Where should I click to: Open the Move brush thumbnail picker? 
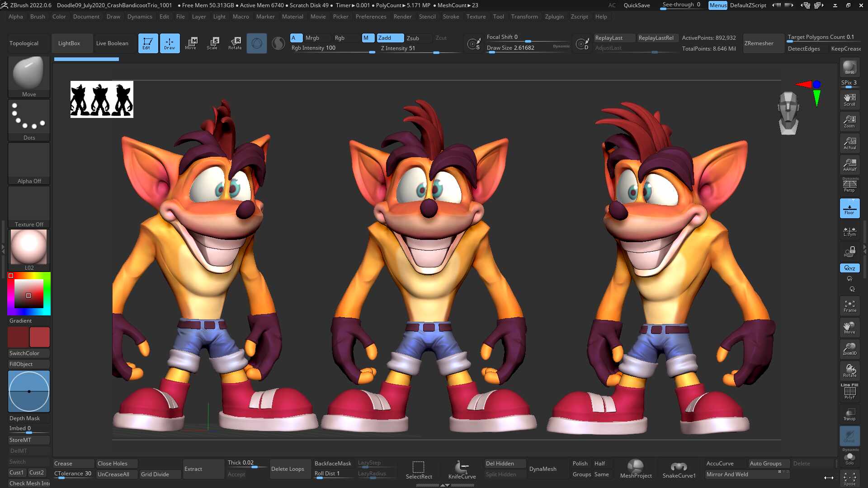[29, 77]
